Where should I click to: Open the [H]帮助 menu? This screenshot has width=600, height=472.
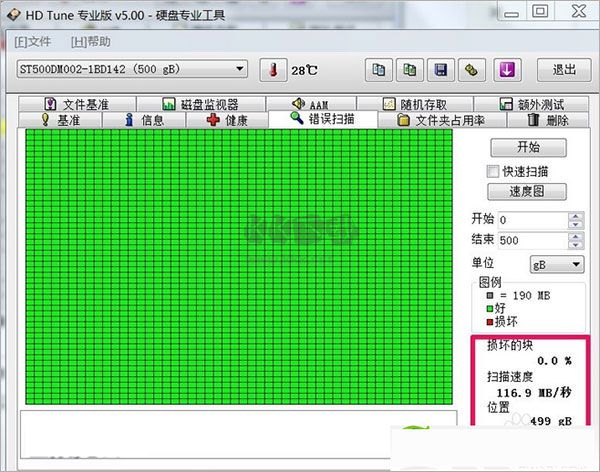91,41
